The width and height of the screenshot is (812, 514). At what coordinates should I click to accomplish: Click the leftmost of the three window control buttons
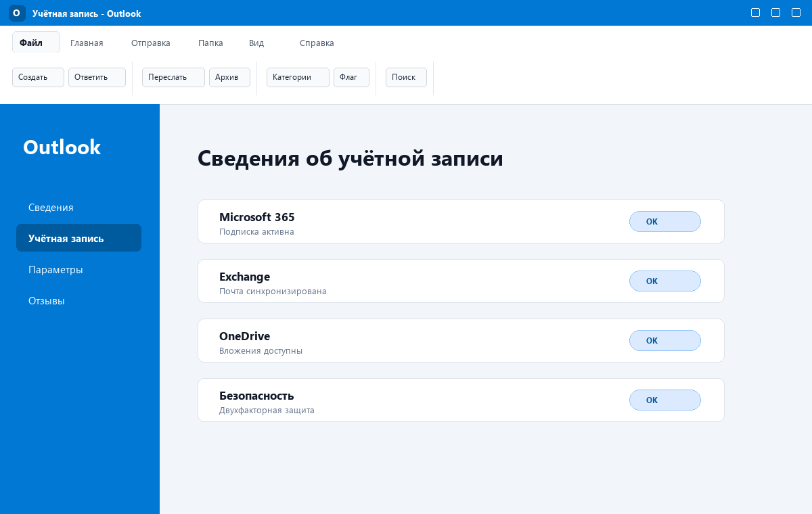[x=756, y=13]
